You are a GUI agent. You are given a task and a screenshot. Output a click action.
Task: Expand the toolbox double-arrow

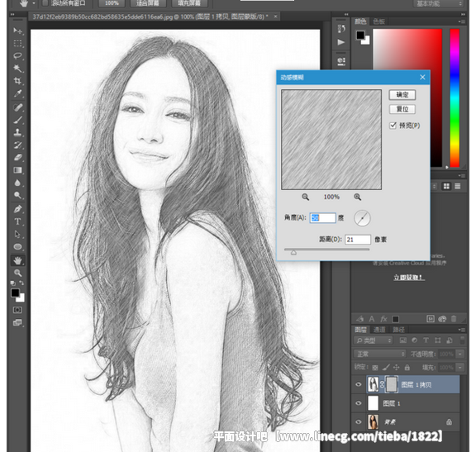pos(12,14)
